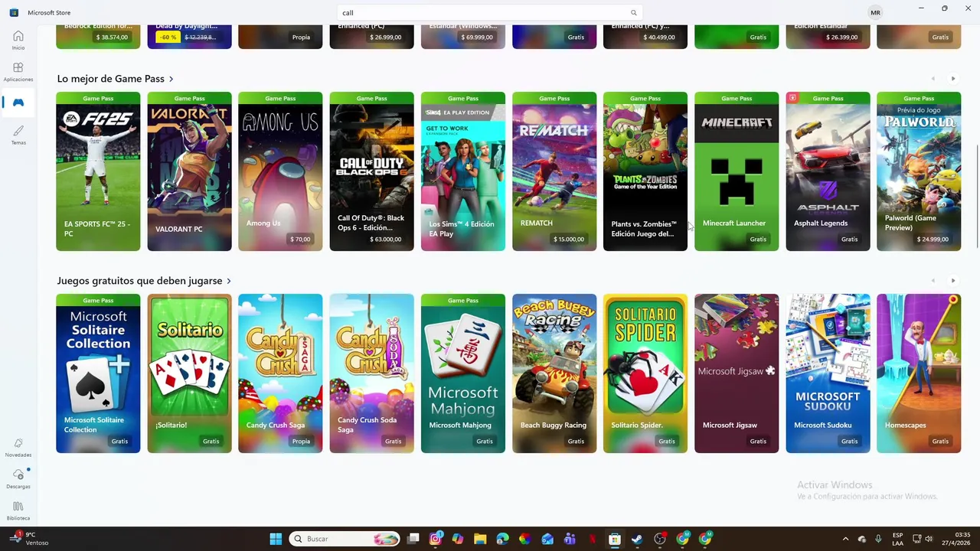Open Microsoft Edge from the taskbar
This screenshot has width=980, height=551.
[x=502, y=539]
